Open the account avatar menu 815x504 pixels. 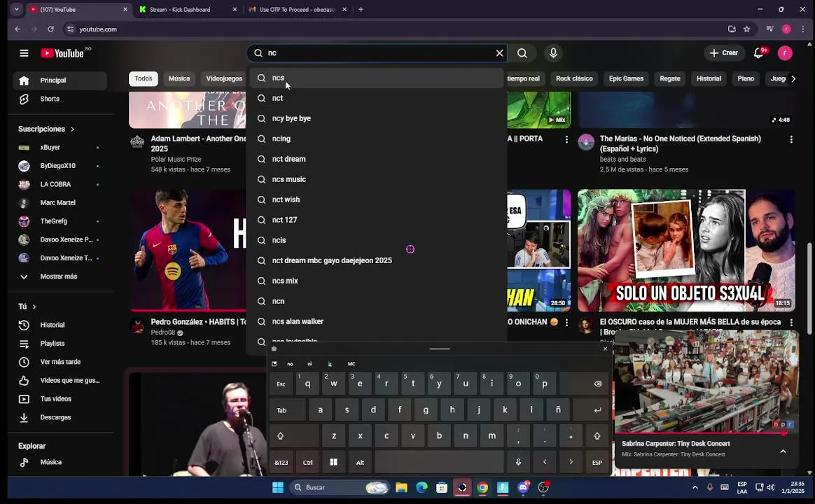[x=785, y=53]
